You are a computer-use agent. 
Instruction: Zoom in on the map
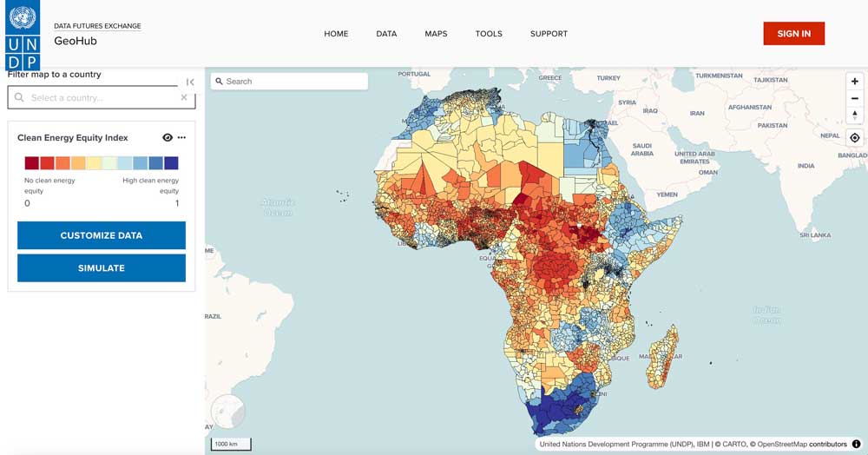click(x=855, y=82)
